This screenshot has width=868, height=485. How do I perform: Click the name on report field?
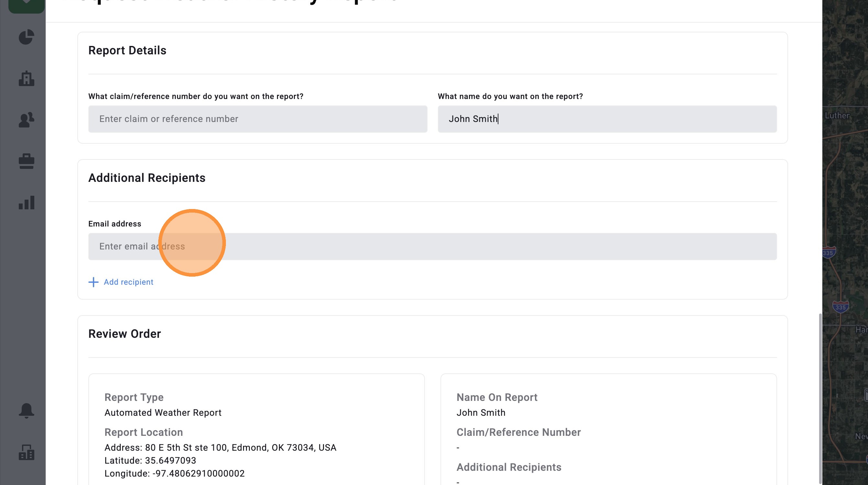tap(607, 119)
